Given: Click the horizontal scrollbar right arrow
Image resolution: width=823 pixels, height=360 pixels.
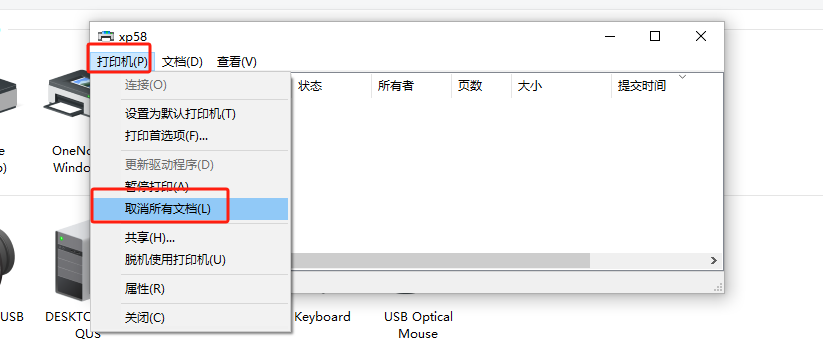Looking at the screenshot, I should (713, 260).
